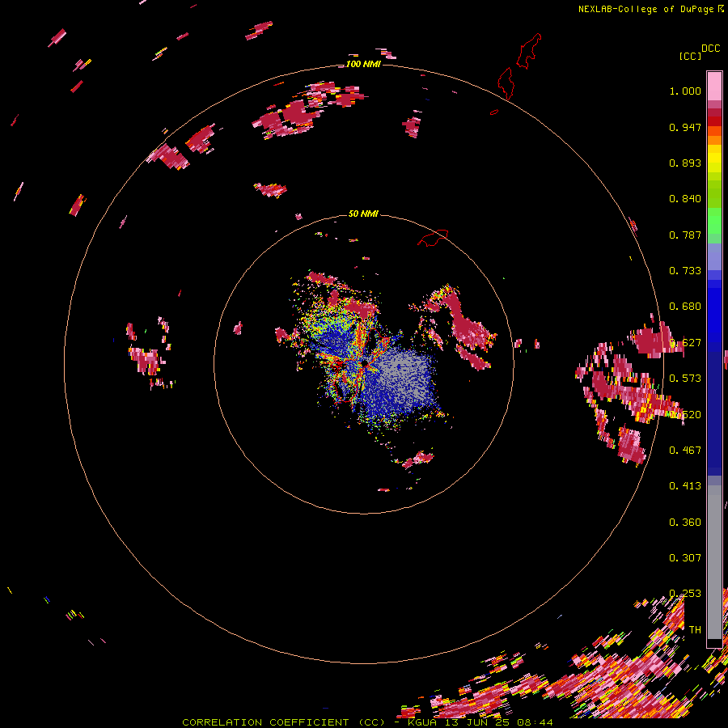
Task: Click the 0.893 scale value
Action: pos(685,163)
